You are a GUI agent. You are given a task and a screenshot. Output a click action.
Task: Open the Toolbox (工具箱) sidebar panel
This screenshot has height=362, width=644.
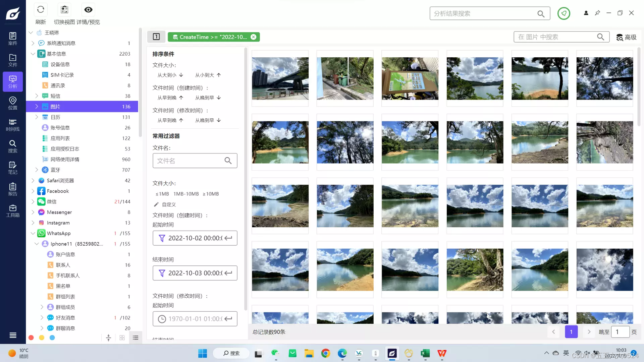coord(13,211)
